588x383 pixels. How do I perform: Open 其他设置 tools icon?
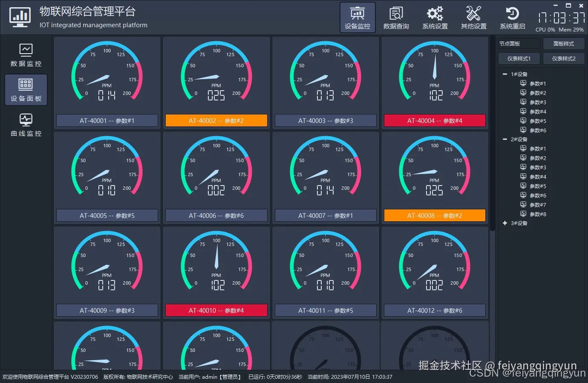point(473,13)
